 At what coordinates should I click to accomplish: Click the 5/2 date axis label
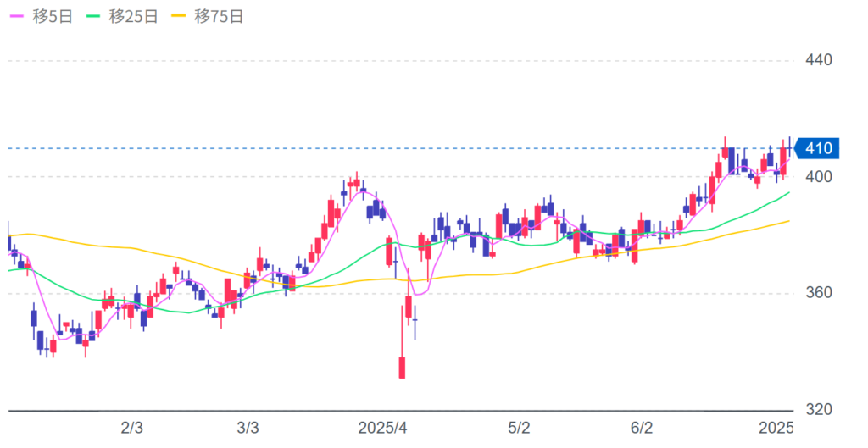(519, 426)
